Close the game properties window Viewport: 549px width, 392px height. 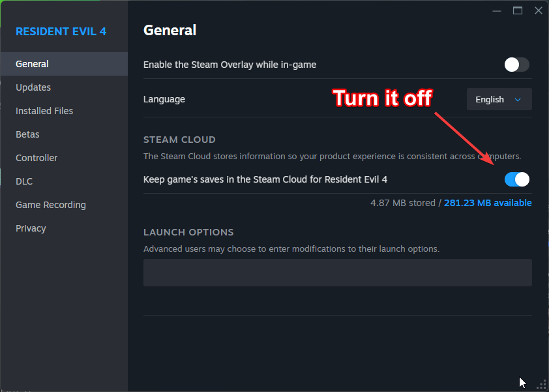coord(538,10)
